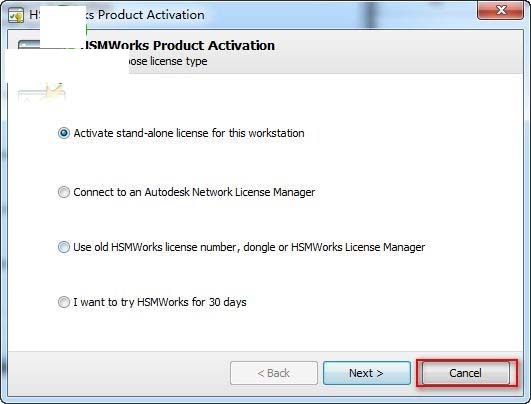The height and width of the screenshot is (404, 531).
Task: Proceed with the Next > button
Action: point(367,373)
